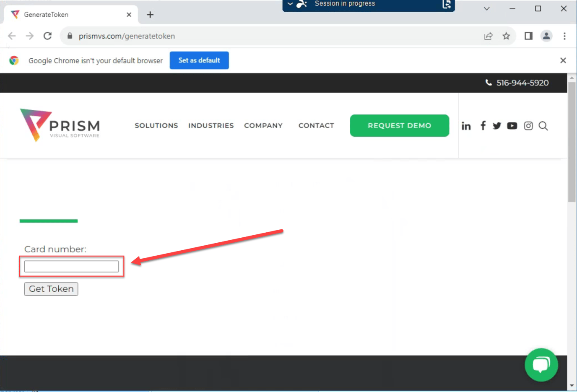The image size is (577, 392).
Task: Open Chrome's three-dot menu
Action: tap(565, 36)
